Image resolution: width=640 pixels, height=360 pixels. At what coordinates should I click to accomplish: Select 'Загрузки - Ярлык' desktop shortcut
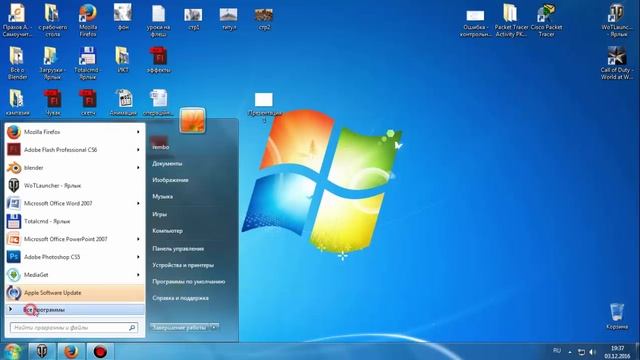coord(53,63)
